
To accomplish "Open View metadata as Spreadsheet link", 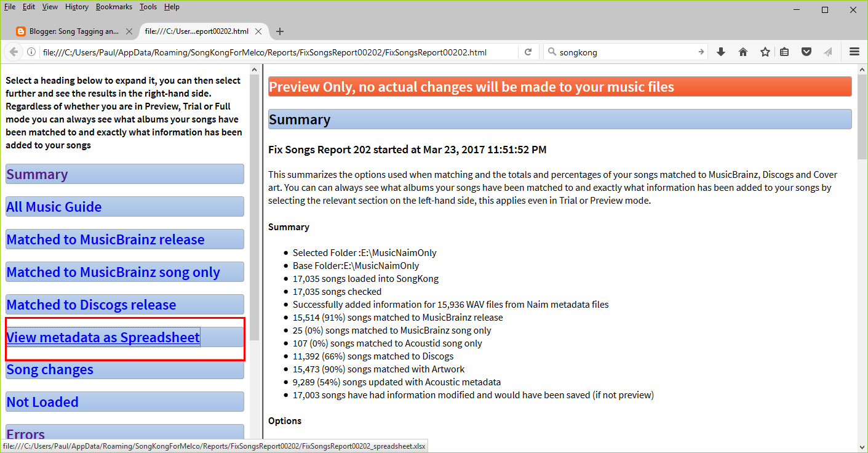I will pyautogui.click(x=103, y=337).
